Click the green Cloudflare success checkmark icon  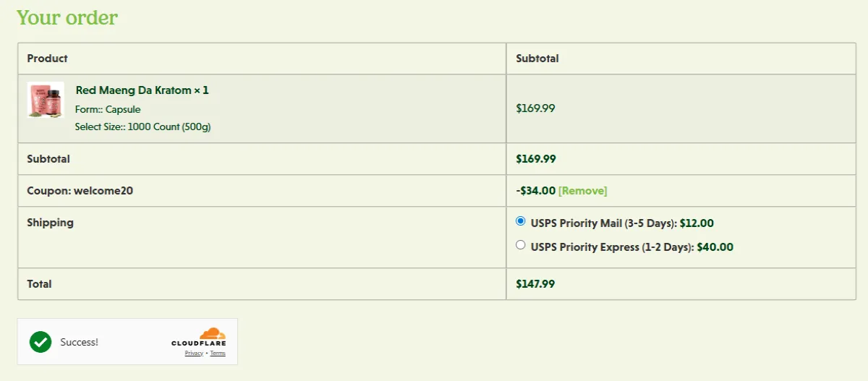pyautogui.click(x=41, y=342)
